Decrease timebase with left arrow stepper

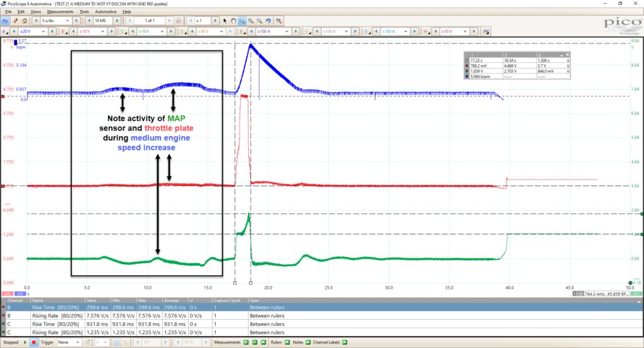(x=36, y=21)
